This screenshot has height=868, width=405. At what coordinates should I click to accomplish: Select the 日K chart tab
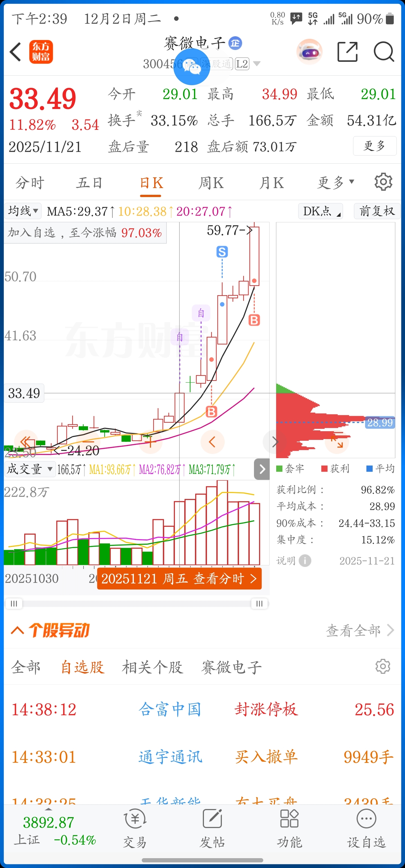point(151,183)
